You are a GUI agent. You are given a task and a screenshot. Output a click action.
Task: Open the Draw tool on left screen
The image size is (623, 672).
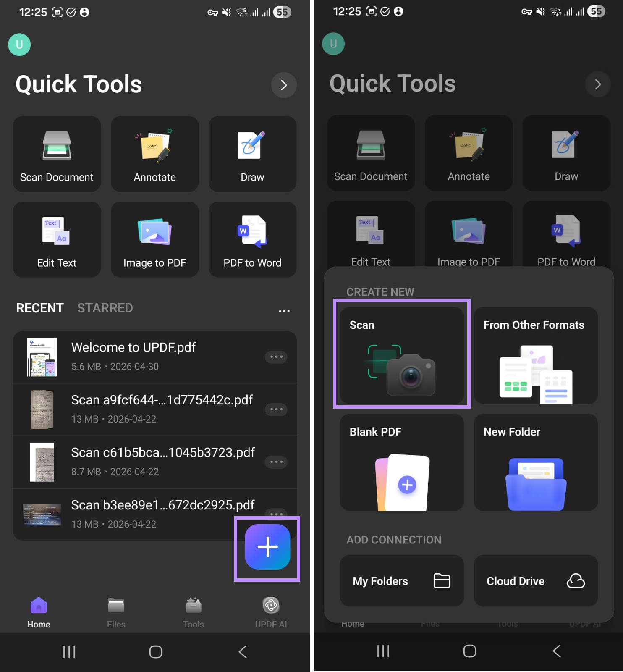pos(252,154)
